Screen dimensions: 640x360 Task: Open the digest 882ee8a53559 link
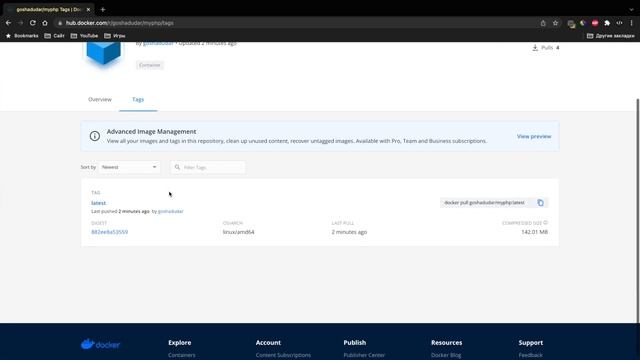click(109, 232)
